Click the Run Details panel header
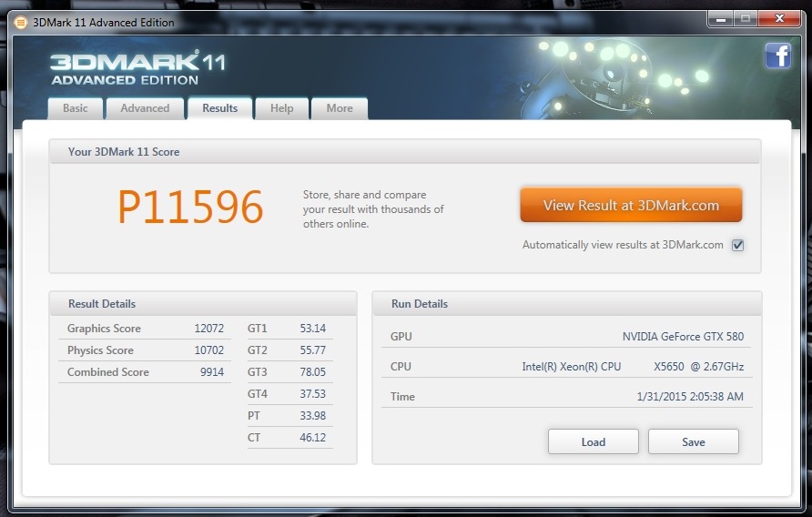 pyautogui.click(x=567, y=304)
